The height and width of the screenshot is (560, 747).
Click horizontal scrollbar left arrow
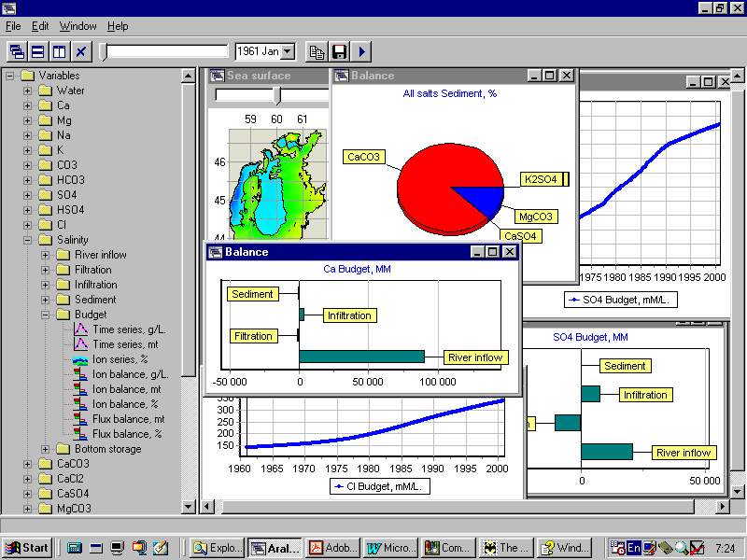pyautogui.click(x=207, y=506)
